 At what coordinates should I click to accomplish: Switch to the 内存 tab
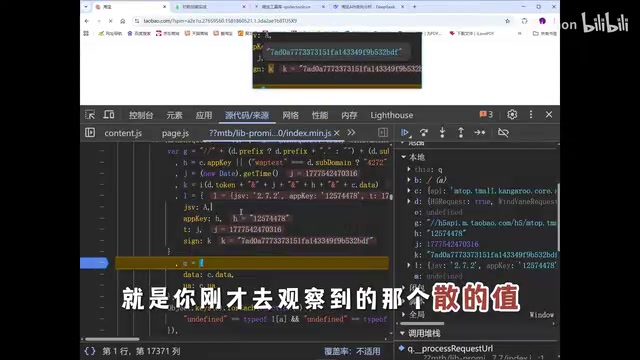(349, 115)
